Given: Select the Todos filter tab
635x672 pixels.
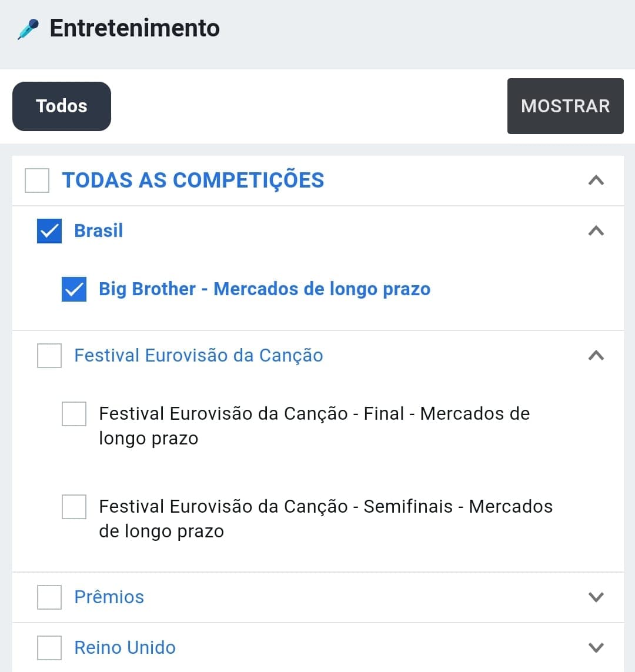Looking at the screenshot, I should tap(62, 106).
